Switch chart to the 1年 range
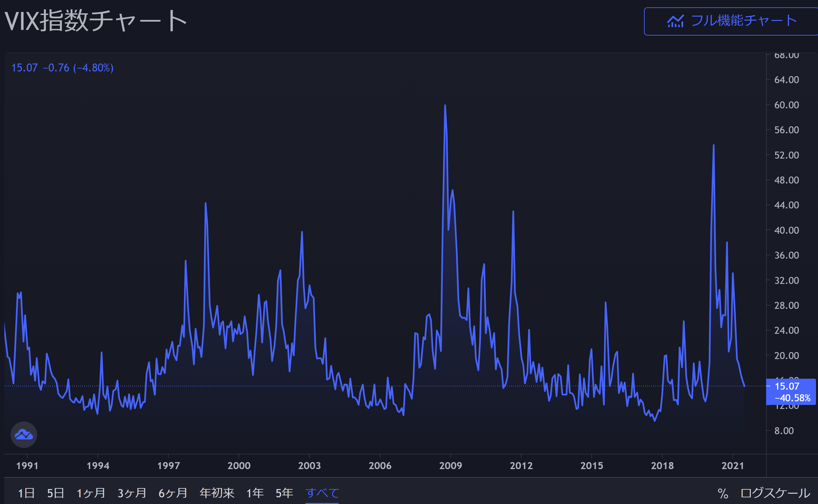818x504 pixels. point(255,493)
